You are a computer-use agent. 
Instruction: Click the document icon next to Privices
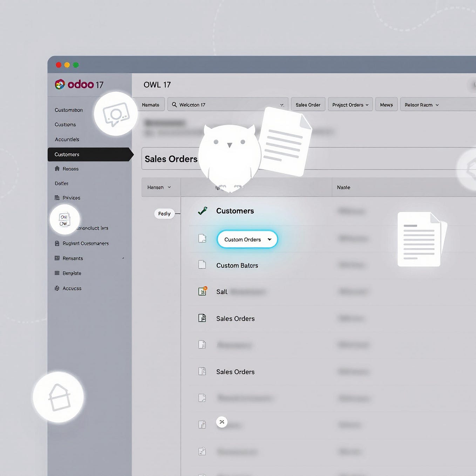[x=57, y=198]
